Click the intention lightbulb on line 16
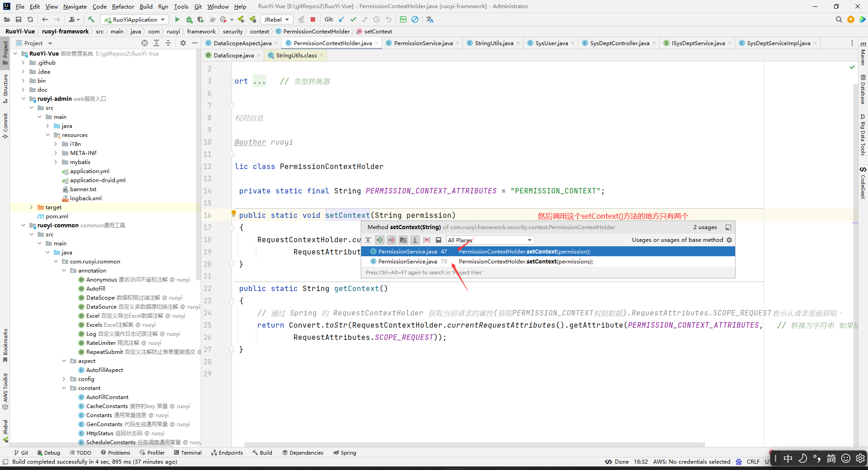Image resolution: width=868 pixels, height=470 pixels. click(x=234, y=213)
